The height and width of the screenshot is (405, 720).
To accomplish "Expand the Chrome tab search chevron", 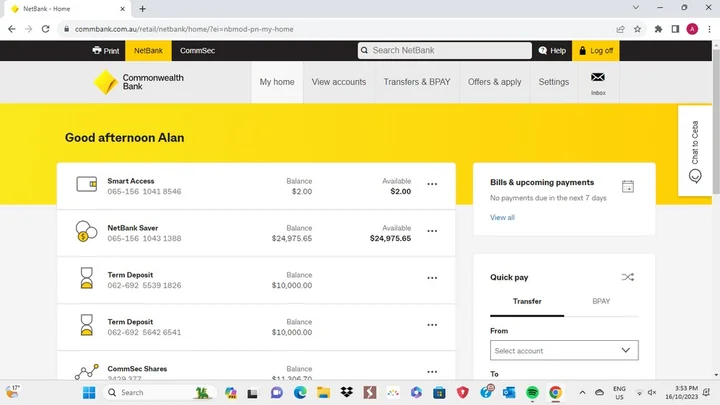I will pos(636,8).
